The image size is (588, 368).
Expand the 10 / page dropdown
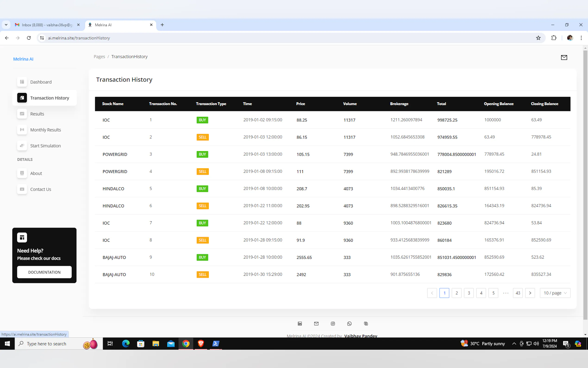[x=555, y=293]
